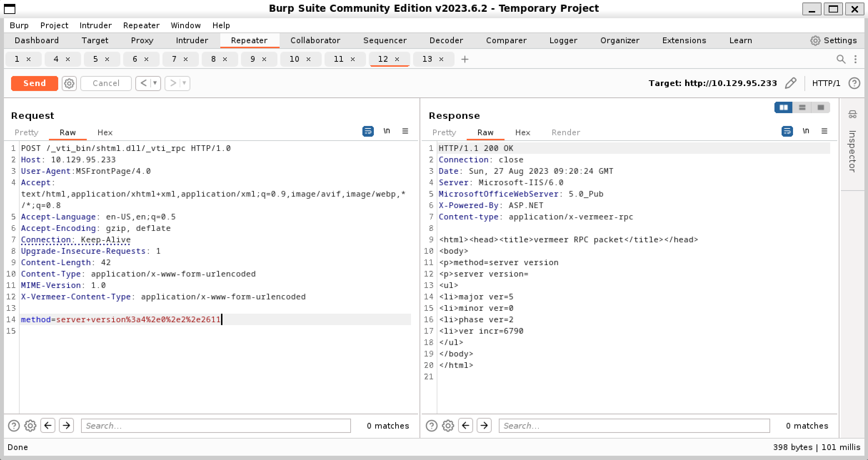868x460 pixels.
Task: Close Repeater tab number 13
Action: (x=441, y=59)
